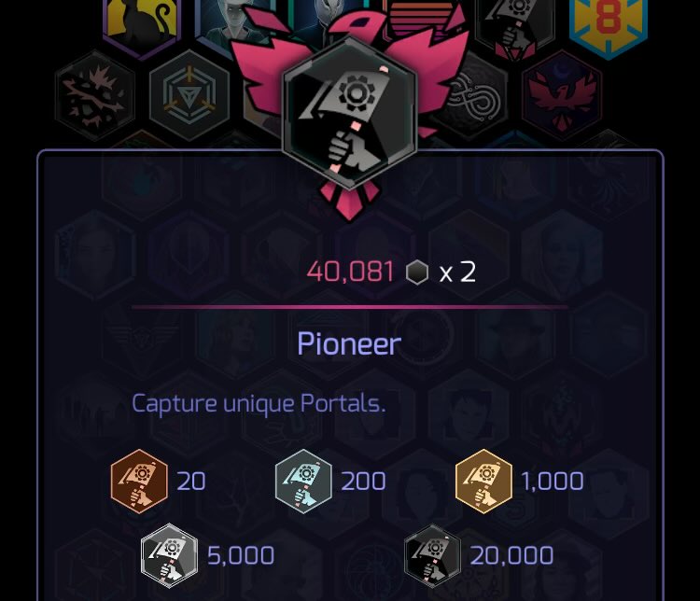This screenshot has width=700, height=601.
Task: Tap the 40,081 capture count
Action: click(350, 272)
